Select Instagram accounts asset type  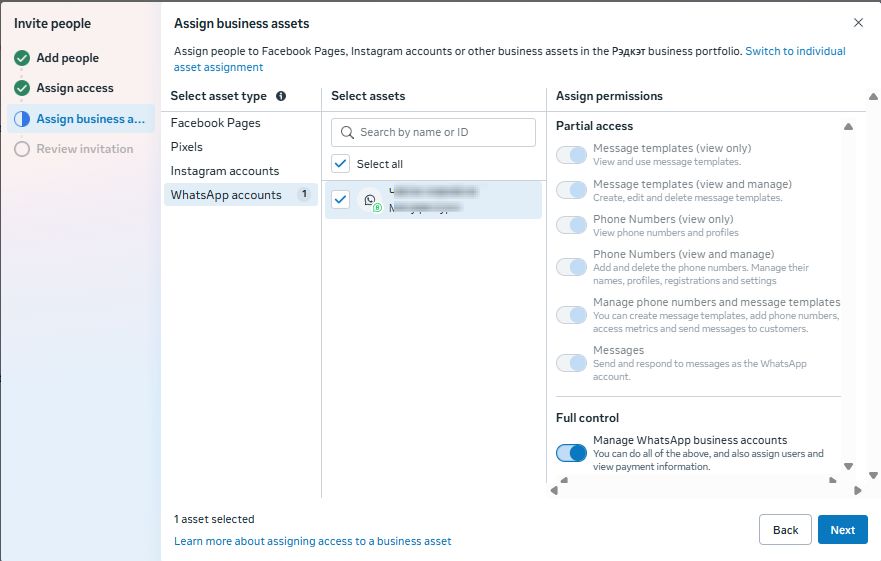tap(225, 171)
